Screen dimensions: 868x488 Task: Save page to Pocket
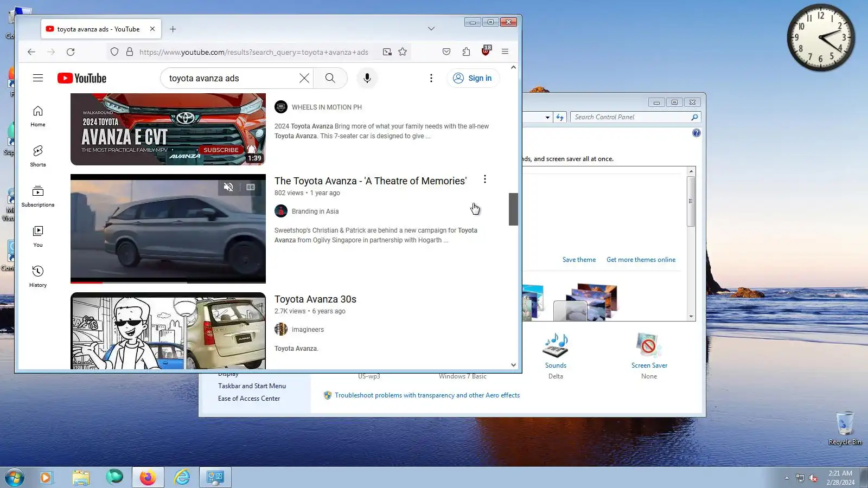tap(446, 52)
